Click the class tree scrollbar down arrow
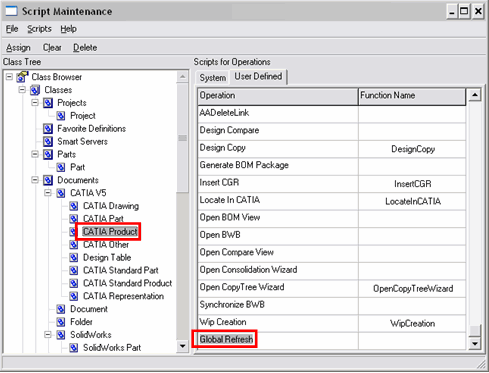489x373 pixels. 182,346
